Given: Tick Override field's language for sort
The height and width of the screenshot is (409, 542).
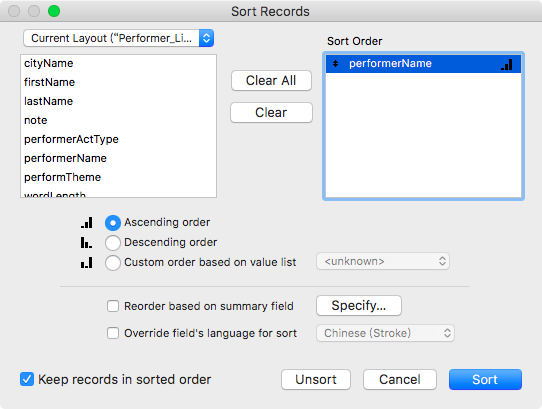Looking at the screenshot, I should pyautogui.click(x=113, y=333).
